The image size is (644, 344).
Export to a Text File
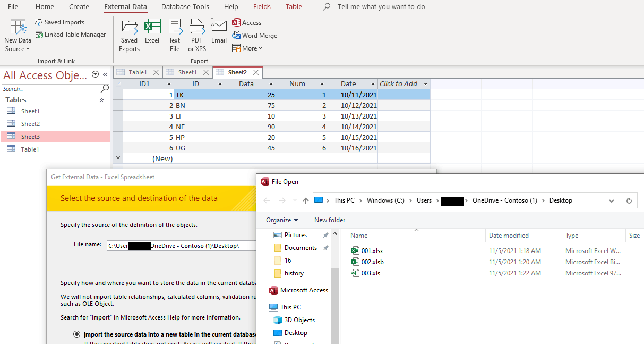pyautogui.click(x=175, y=36)
